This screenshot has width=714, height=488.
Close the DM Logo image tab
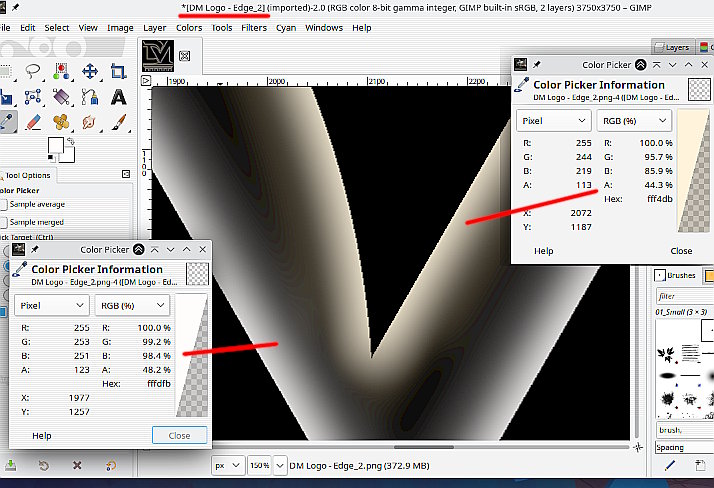(x=184, y=56)
